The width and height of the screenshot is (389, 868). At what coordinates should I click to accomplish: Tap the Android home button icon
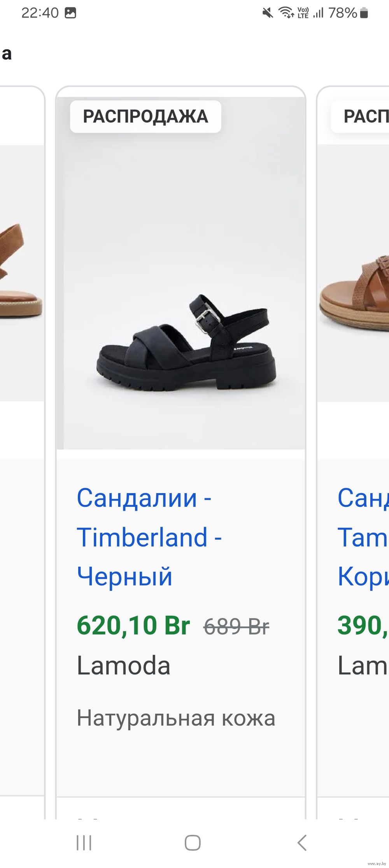(193, 843)
